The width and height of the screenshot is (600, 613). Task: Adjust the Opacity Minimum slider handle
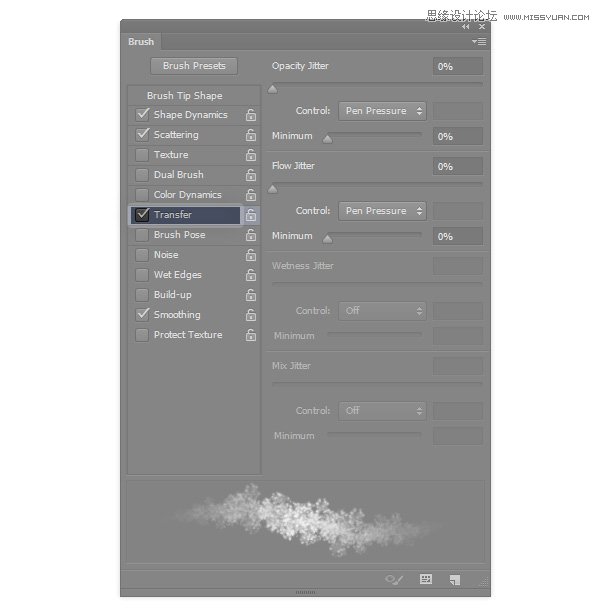coord(328,139)
